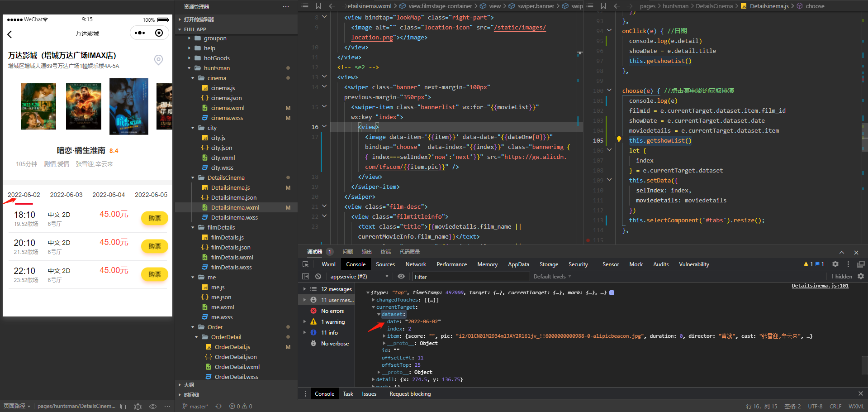This screenshot has height=412, width=868.
Task: Toggle the console sidebar panel button
Action: tap(306, 277)
